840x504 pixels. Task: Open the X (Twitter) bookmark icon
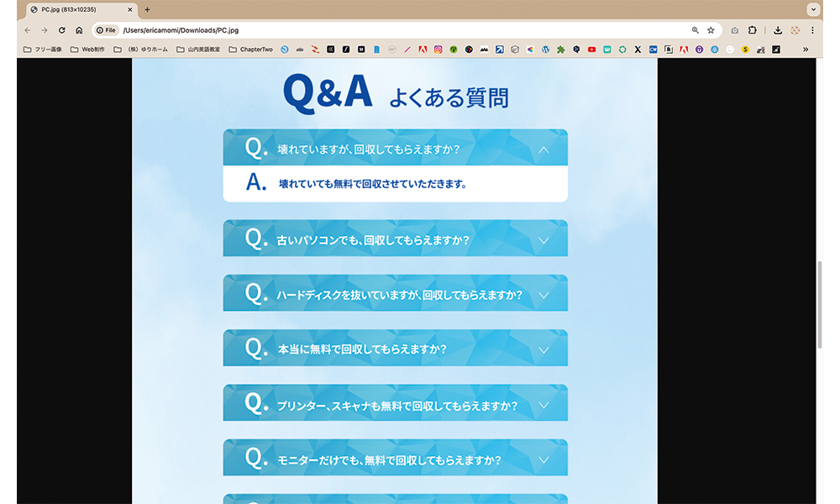coord(638,50)
